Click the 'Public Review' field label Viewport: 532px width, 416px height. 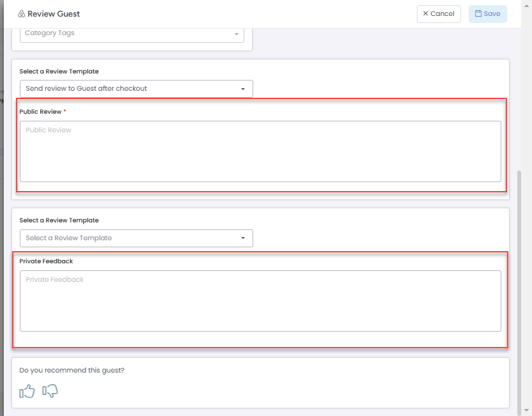40,112
